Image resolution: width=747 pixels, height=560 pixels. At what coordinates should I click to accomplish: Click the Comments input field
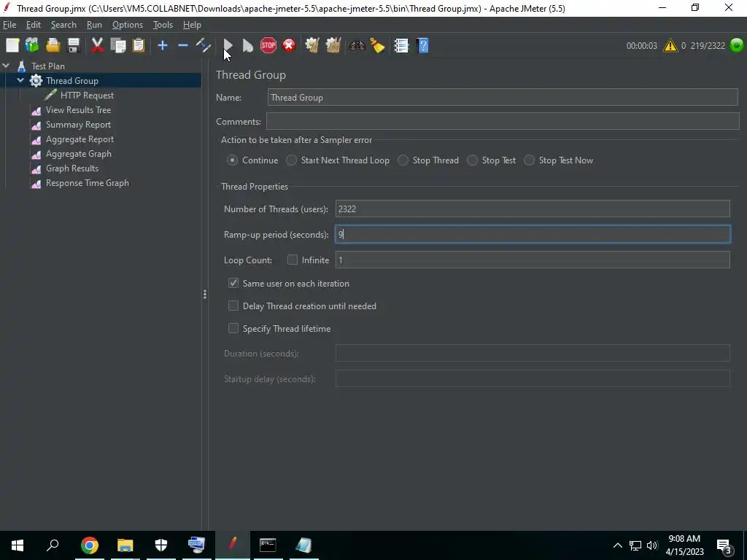503,121
